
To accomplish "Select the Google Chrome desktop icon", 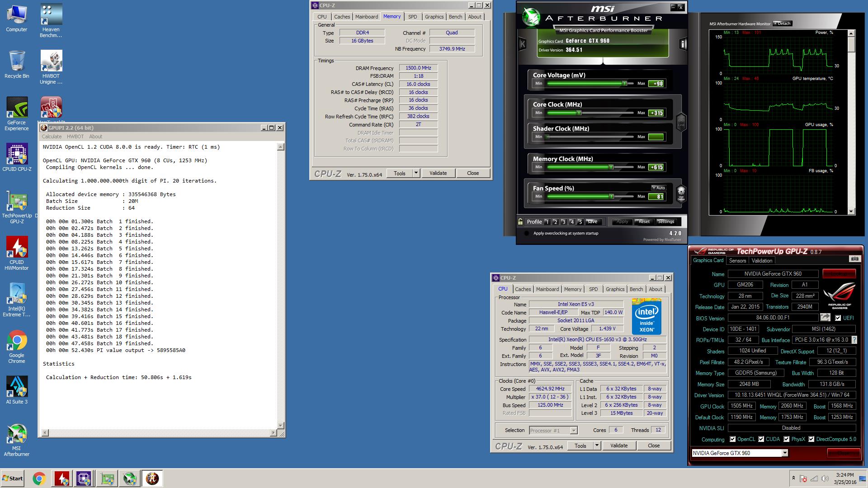I will tap(17, 347).
